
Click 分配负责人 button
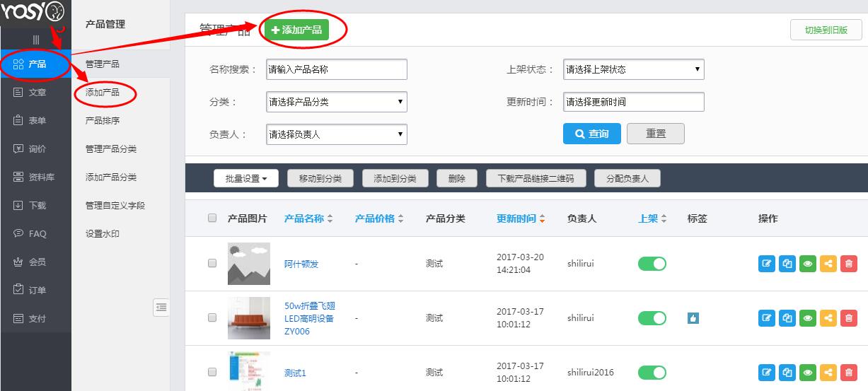point(627,179)
